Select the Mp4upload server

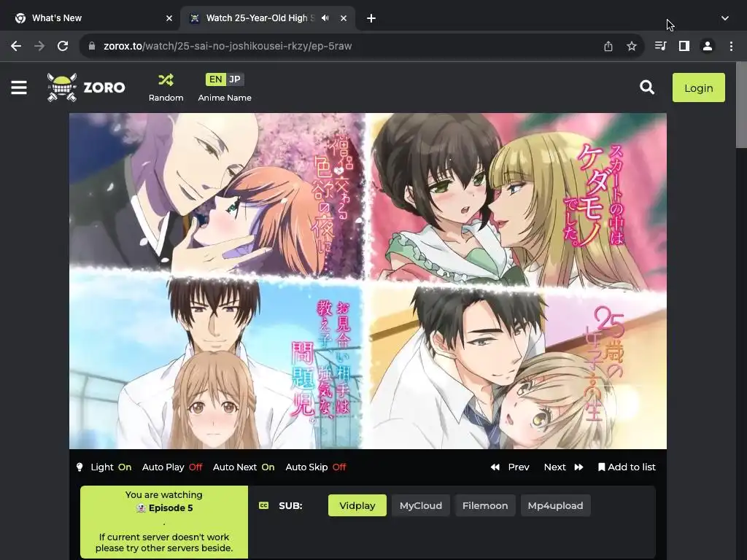click(x=555, y=506)
